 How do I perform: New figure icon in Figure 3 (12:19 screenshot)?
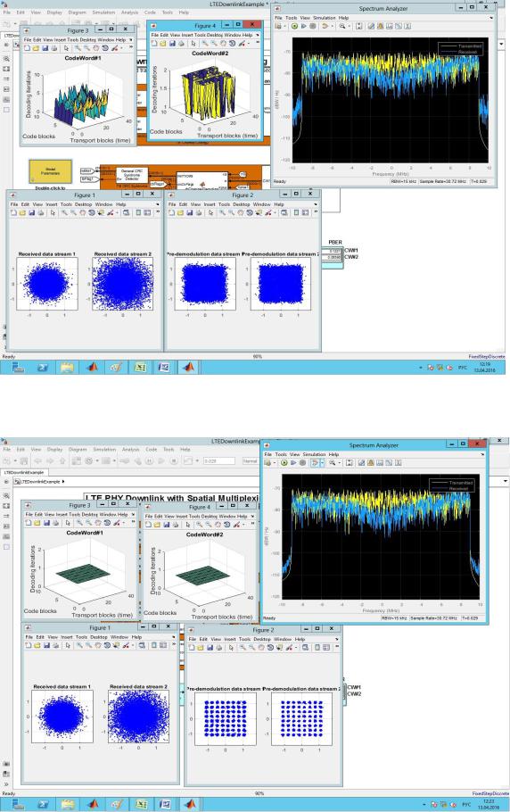[x=27, y=47]
